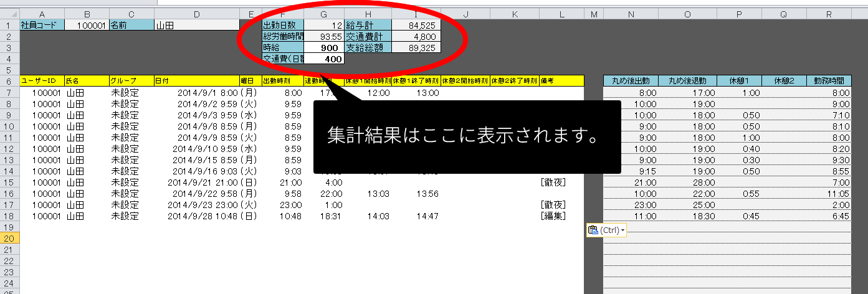Select column header A
Screen dimensions: 868x294
pos(42,14)
